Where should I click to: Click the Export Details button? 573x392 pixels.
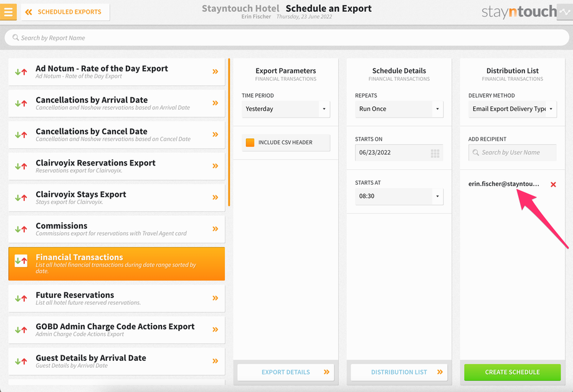coord(286,372)
